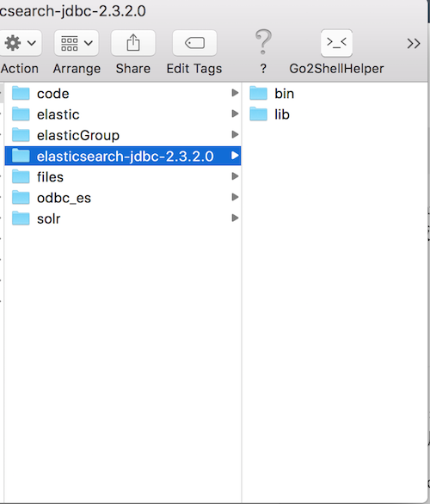Click the arrow beside the solr folder

pos(235,218)
